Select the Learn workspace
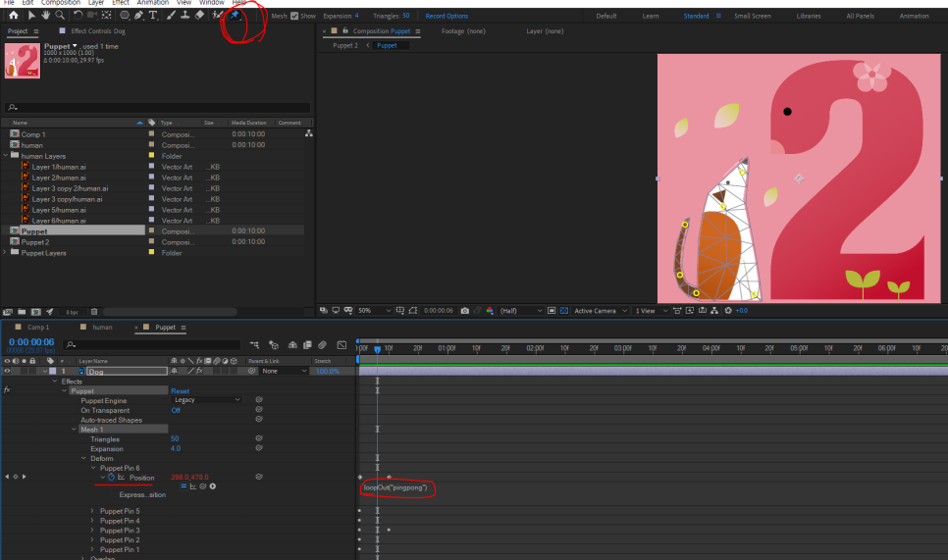948x560 pixels. click(651, 16)
